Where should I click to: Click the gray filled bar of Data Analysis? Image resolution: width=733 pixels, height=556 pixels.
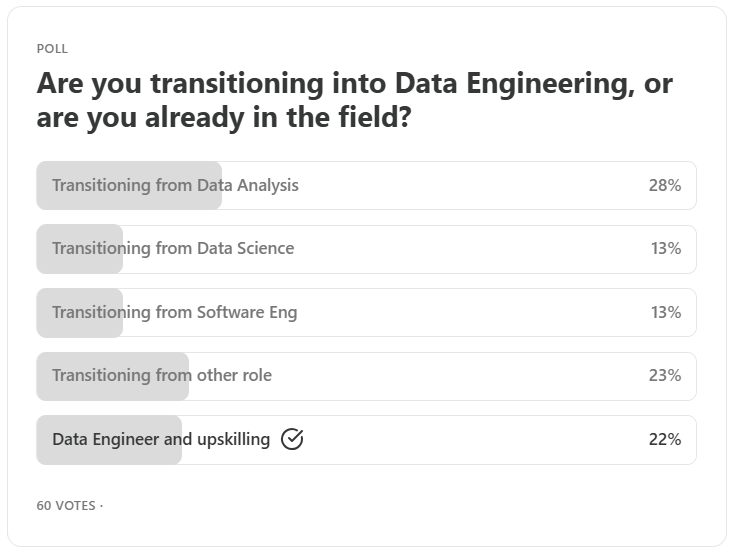[128, 200]
